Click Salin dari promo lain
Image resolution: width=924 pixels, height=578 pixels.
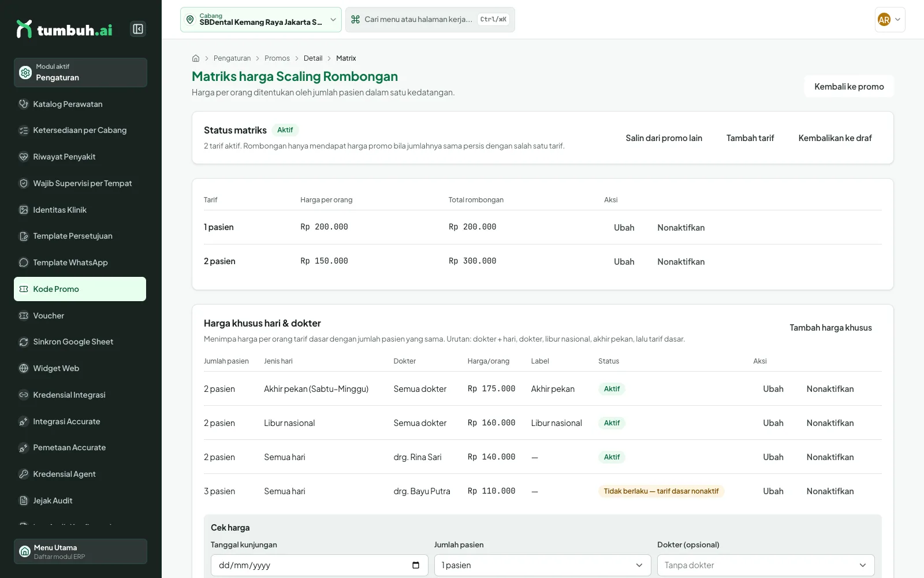(664, 138)
